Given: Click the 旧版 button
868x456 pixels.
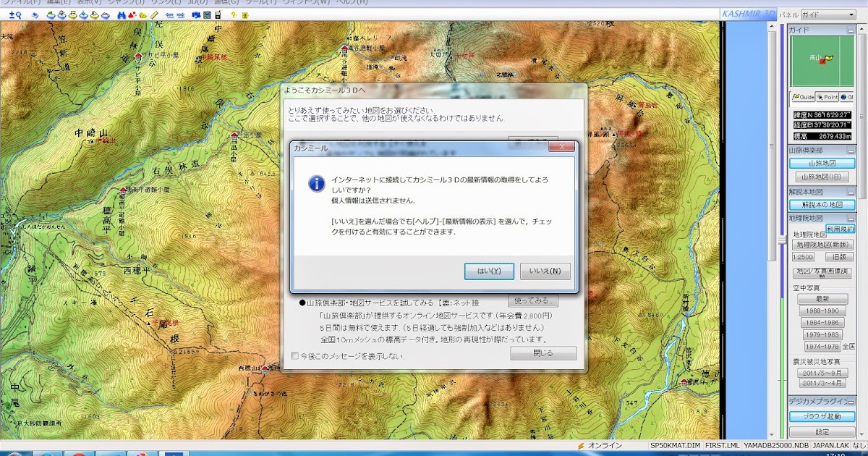Looking at the screenshot, I should (x=839, y=257).
